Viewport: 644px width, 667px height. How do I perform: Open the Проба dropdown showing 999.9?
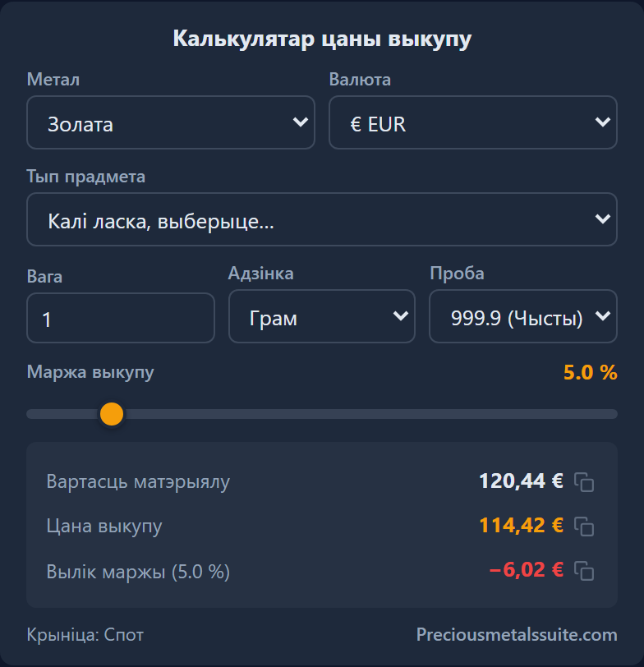[x=523, y=316]
